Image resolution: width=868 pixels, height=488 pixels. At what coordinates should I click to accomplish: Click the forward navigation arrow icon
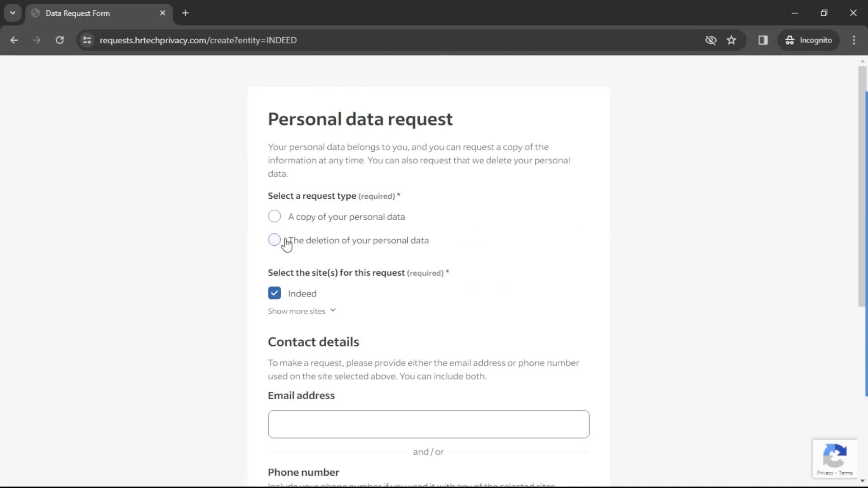click(37, 40)
